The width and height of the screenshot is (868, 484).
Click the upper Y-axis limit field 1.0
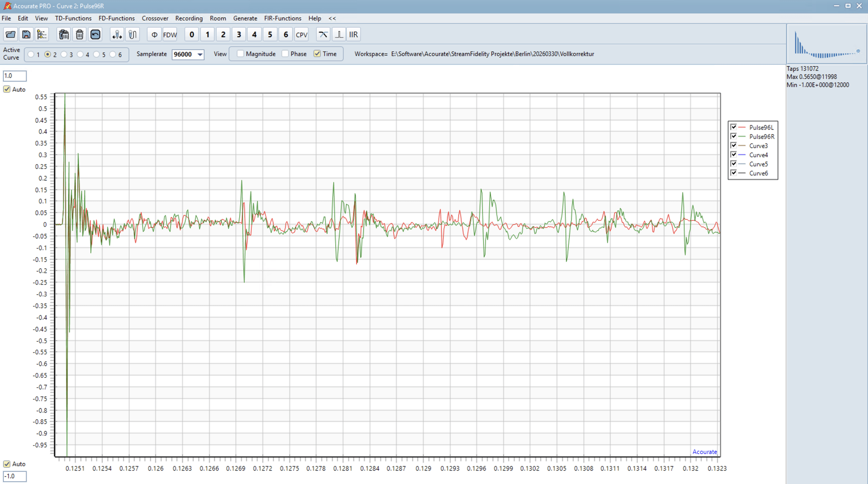15,76
